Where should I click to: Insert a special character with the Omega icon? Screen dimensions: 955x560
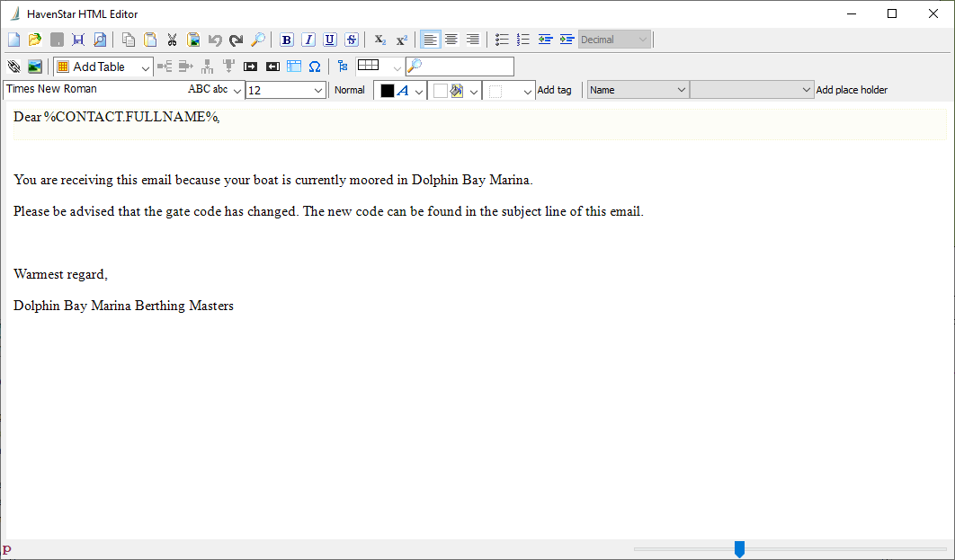point(314,67)
